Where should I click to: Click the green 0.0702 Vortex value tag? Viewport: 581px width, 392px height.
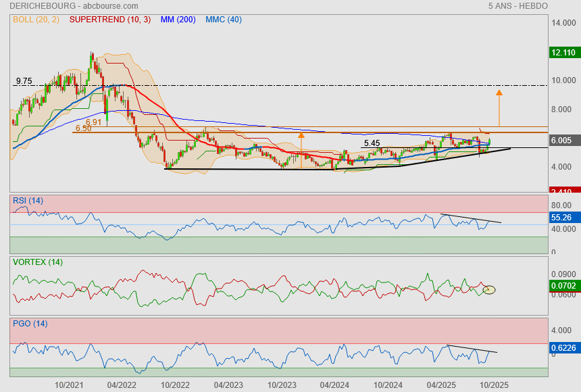[563, 286]
